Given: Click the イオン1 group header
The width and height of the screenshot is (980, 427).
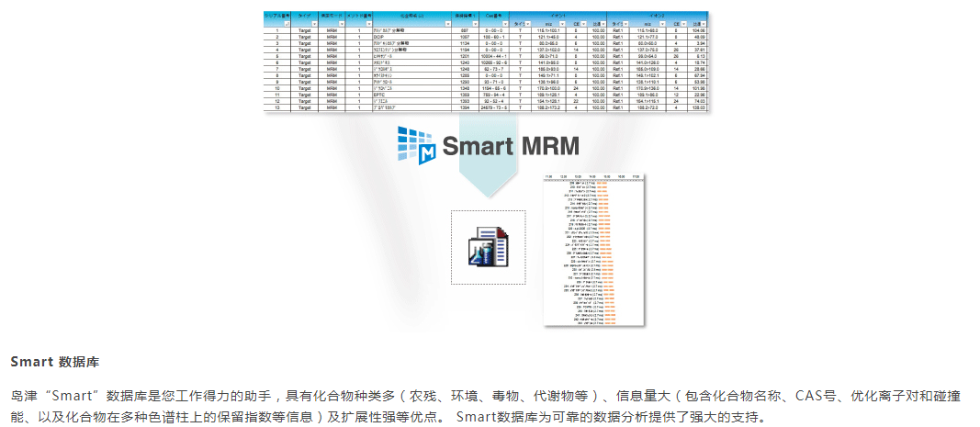Looking at the screenshot, I should tap(558, 16).
